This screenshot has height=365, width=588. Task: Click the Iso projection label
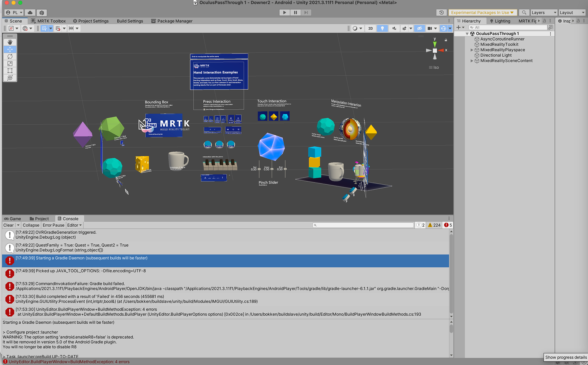(436, 67)
